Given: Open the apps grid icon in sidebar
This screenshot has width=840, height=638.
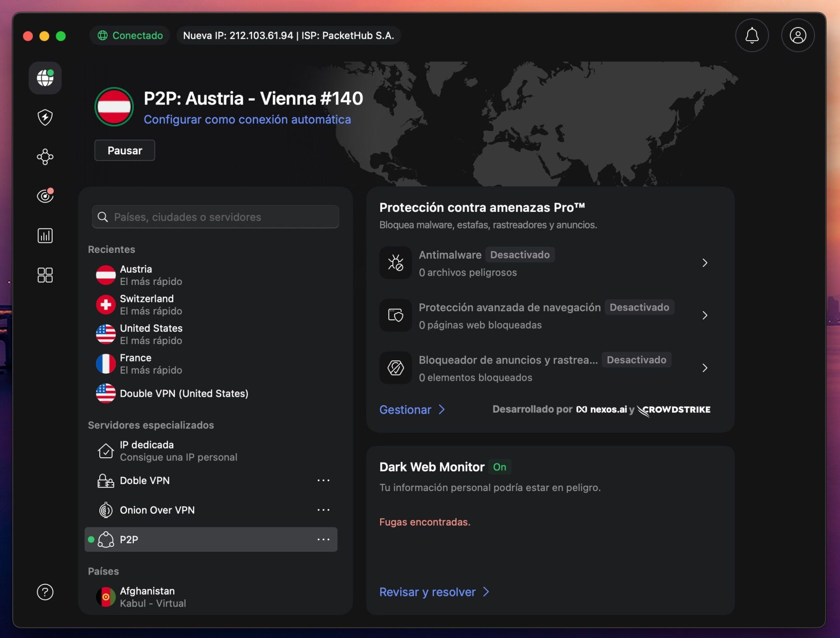Looking at the screenshot, I should [45, 275].
